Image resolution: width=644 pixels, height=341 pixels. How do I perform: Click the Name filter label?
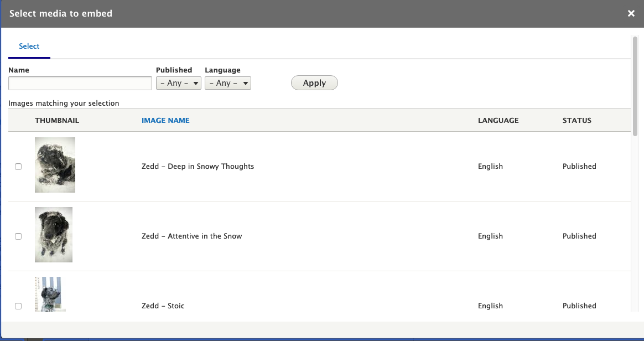(x=18, y=70)
